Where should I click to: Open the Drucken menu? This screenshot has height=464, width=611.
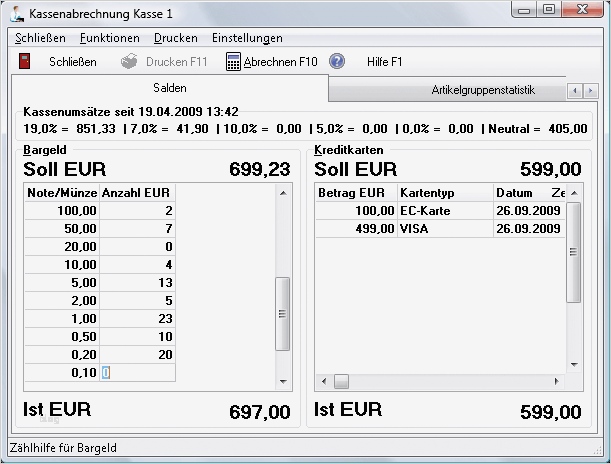[x=176, y=38]
